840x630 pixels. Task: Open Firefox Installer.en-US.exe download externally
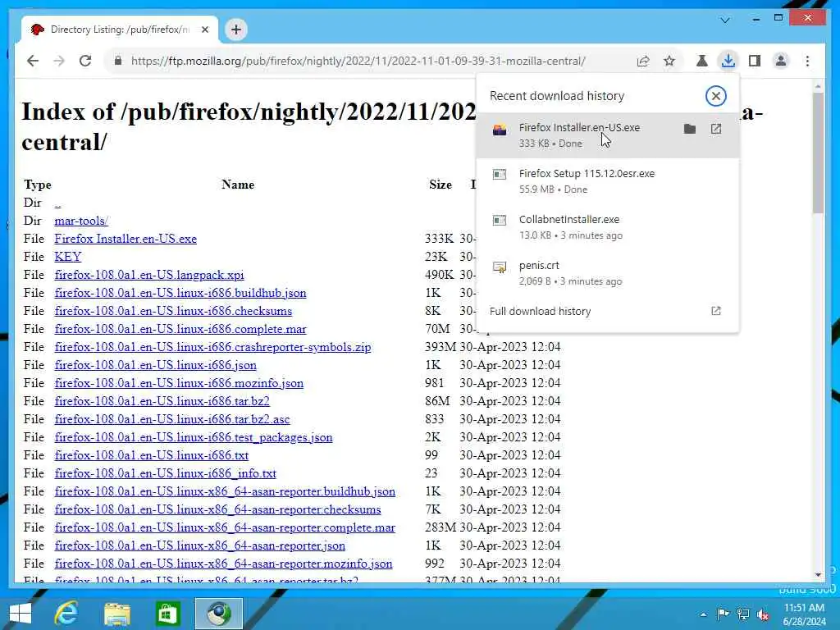click(715, 129)
